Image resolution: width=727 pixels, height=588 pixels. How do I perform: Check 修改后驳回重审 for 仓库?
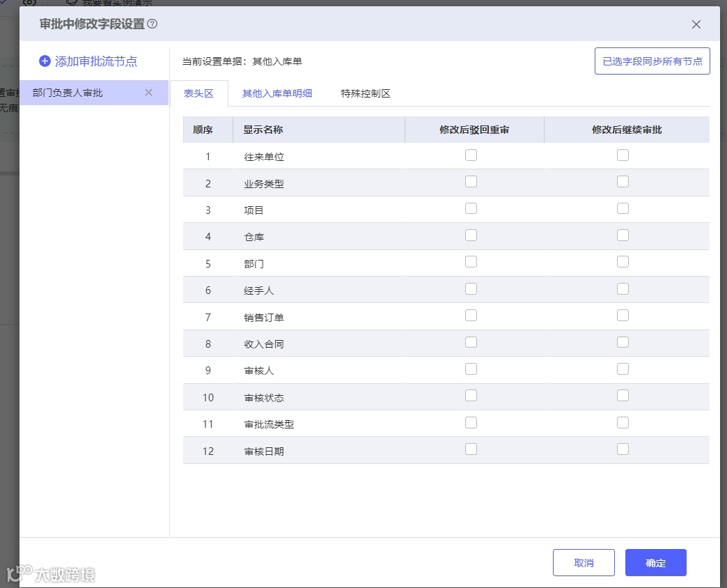pos(471,235)
